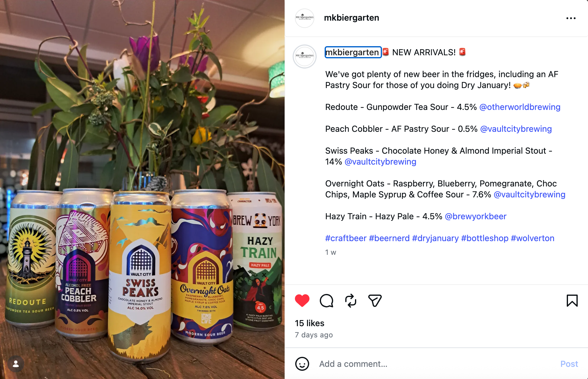
Task: Open mkbiergarten avatar beside the caption
Action: 304,56
